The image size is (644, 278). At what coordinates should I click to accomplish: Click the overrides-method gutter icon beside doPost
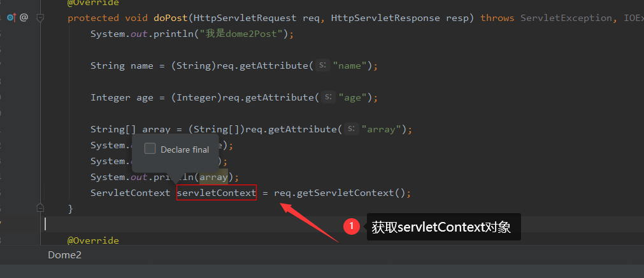(x=11, y=18)
